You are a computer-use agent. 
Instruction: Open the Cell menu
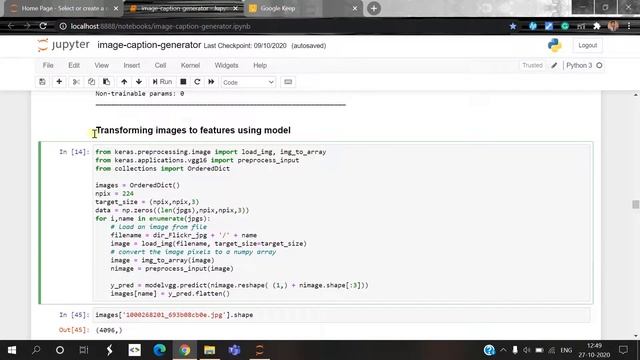[x=160, y=65]
